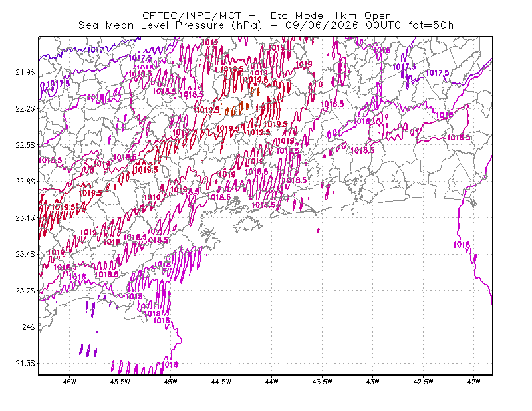The image size is (532, 411).
Task: Click the 24.3S latitude axis label
Action: [x=25, y=364]
